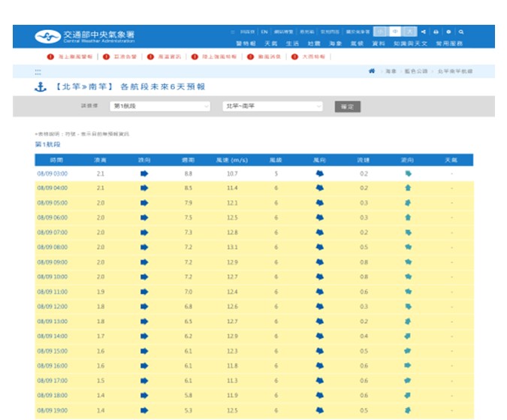Open the 警特報 menu
507x420 pixels.
[246, 44]
